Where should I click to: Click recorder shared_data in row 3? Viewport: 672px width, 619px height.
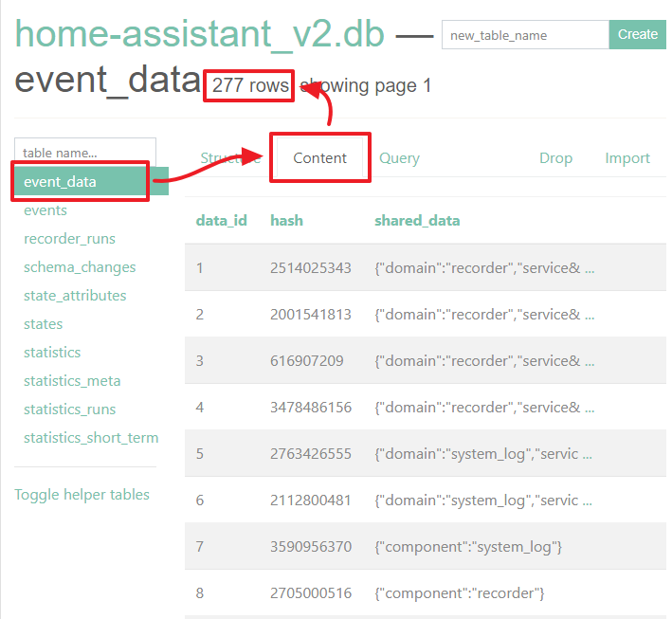pyautogui.click(x=484, y=361)
